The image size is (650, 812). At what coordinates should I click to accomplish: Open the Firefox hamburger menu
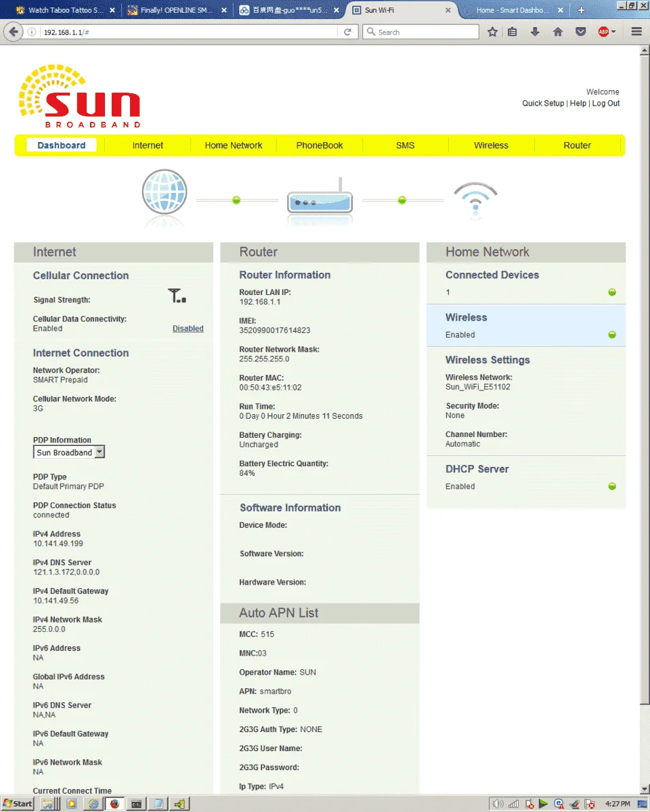[636, 32]
